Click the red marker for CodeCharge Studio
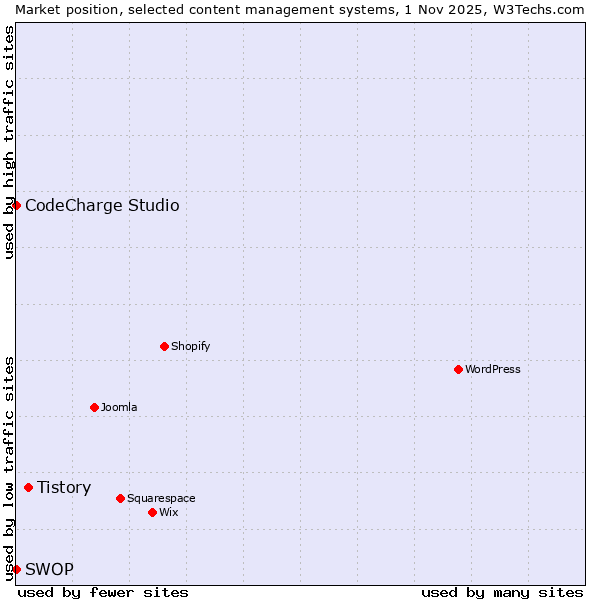 pyautogui.click(x=16, y=205)
